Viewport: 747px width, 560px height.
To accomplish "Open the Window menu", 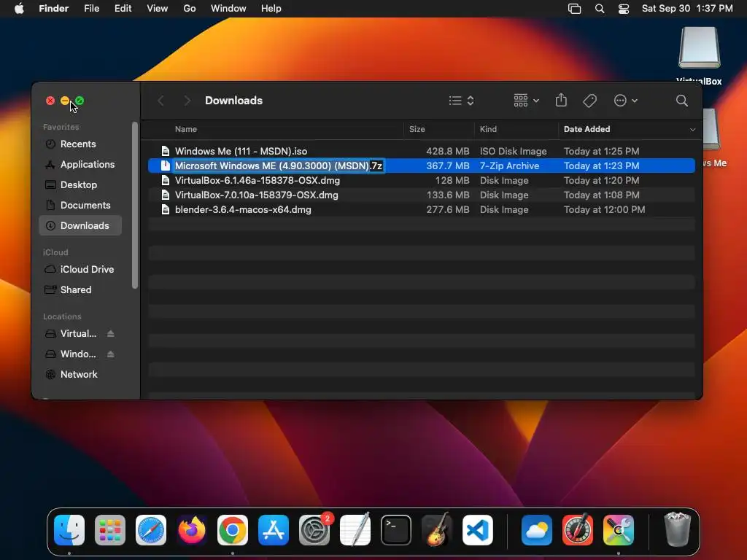I will (x=228, y=9).
